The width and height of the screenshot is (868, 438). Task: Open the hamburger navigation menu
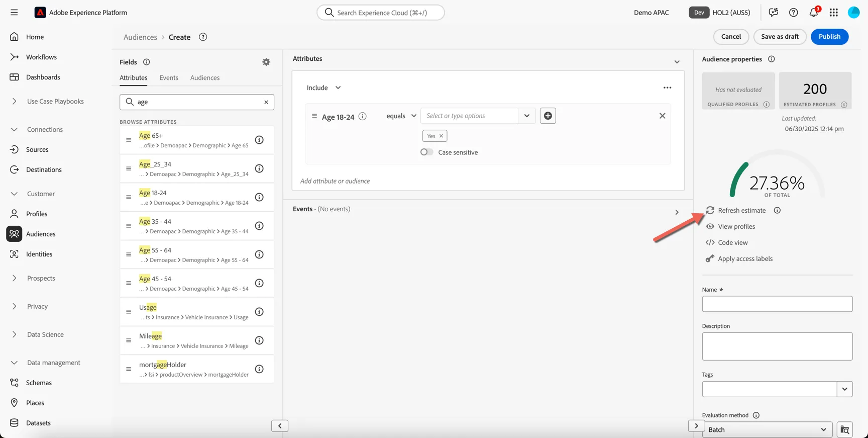point(14,13)
